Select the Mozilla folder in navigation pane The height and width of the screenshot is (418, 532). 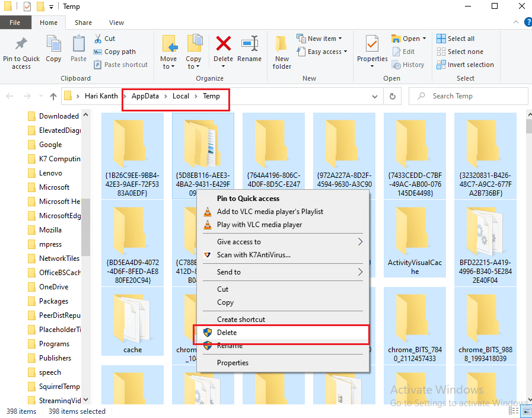click(50, 230)
